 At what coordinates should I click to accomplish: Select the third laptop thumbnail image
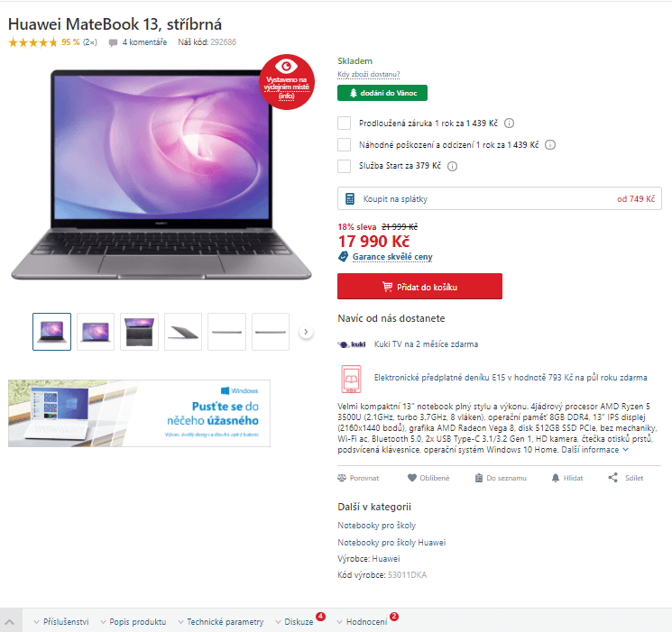coord(139,332)
